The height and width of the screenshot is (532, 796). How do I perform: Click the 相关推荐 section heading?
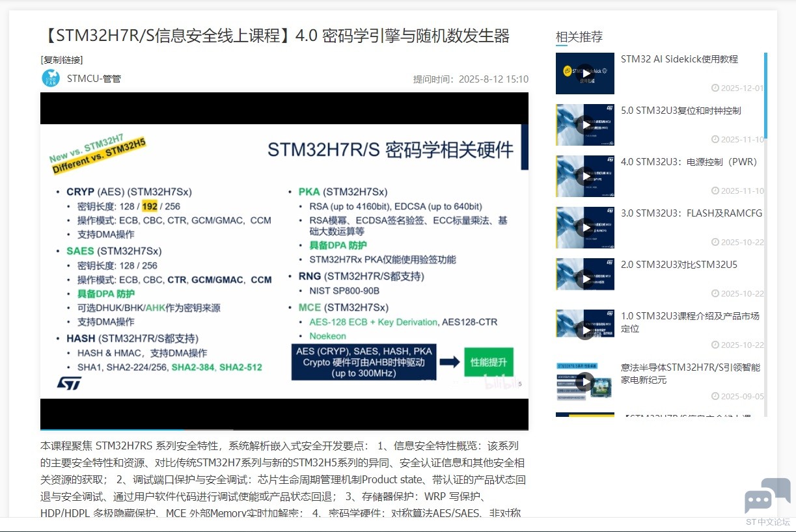point(579,36)
